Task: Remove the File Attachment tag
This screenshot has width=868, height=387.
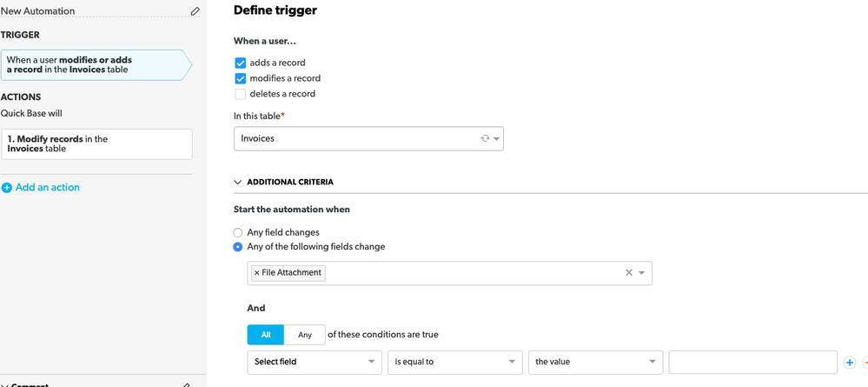Action: click(x=257, y=273)
